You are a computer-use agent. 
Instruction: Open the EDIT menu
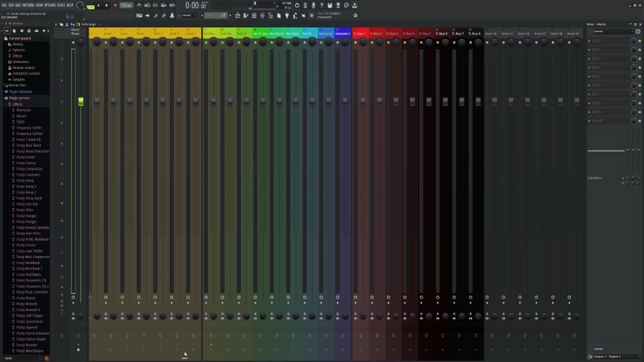click(11, 5)
